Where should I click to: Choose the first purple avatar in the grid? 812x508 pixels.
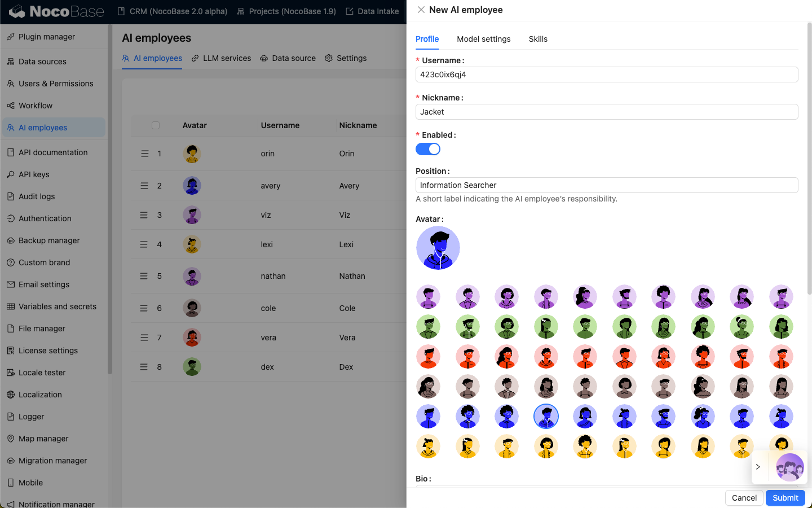pyautogui.click(x=429, y=296)
